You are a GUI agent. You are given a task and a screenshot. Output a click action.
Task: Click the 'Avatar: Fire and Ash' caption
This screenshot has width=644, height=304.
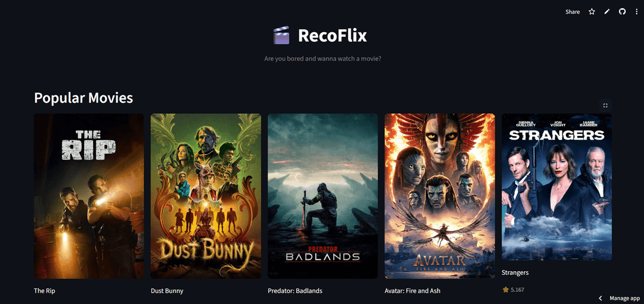click(413, 291)
